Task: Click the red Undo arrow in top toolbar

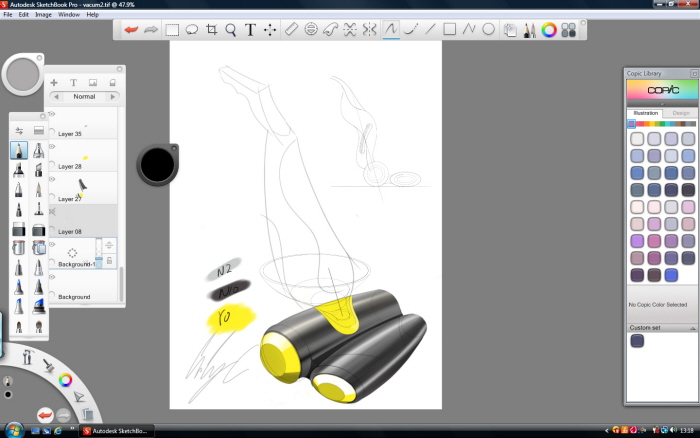Action: coord(131,30)
